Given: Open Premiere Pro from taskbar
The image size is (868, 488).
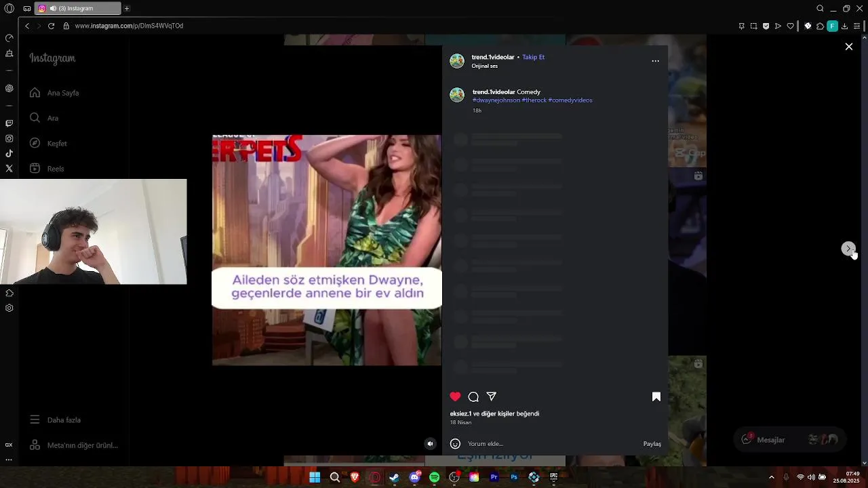Looking at the screenshot, I should [x=494, y=477].
